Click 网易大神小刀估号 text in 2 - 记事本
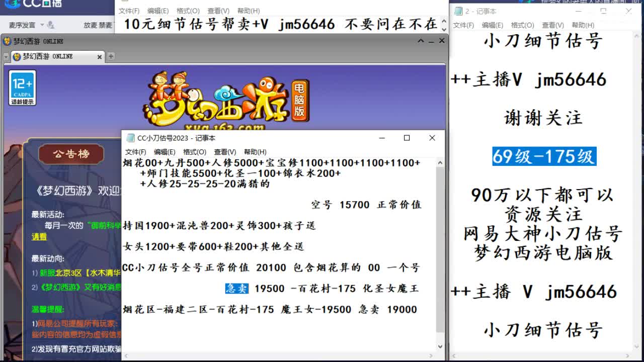 pos(543,234)
